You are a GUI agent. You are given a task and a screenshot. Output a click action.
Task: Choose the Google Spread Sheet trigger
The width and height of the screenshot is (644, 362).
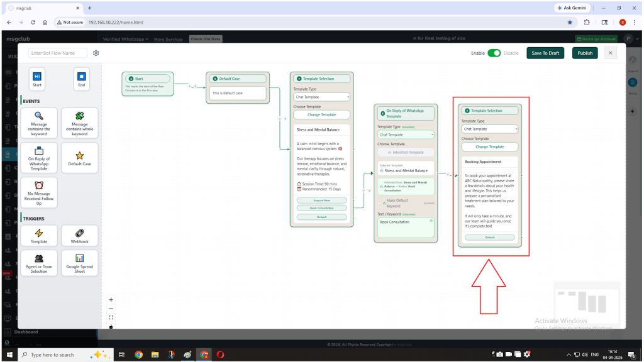[79, 263]
